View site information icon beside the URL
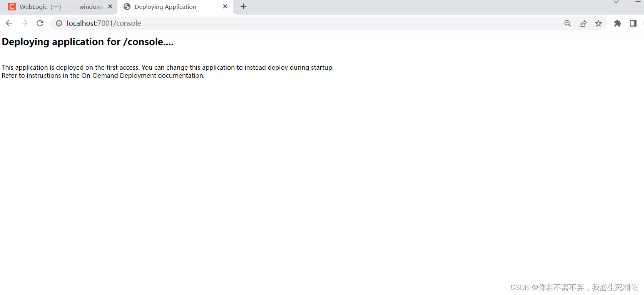Screen dimensions: 644x295 [59, 23]
